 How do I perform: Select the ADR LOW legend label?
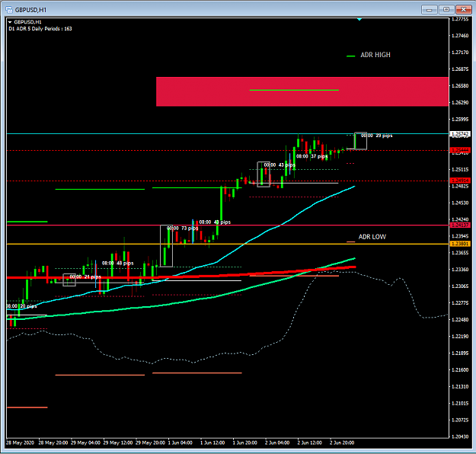pos(372,237)
